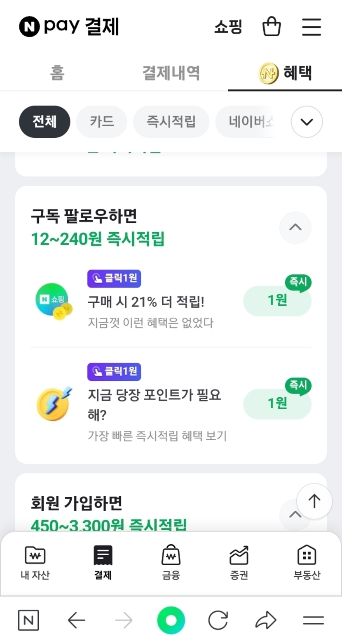
Task: Claim 1원 for 구매 시 21% 더 적립
Action: (277, 301)
